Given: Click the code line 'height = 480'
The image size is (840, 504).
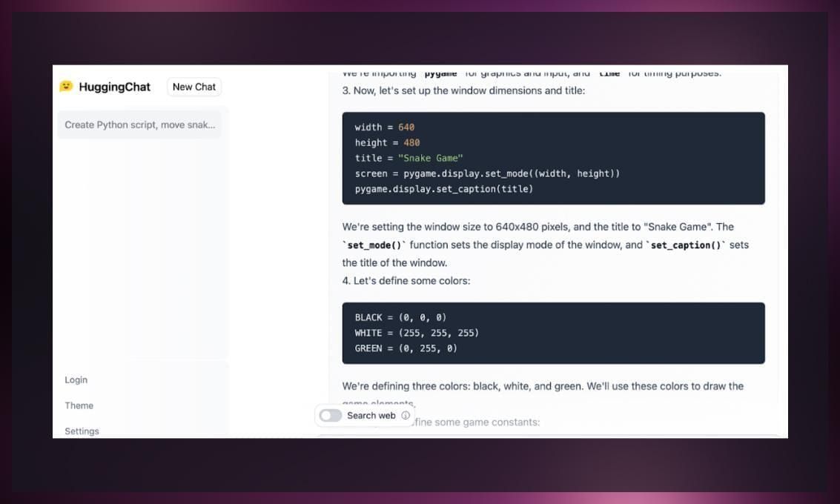Looking at the screenshot, I should coord(387,143).
